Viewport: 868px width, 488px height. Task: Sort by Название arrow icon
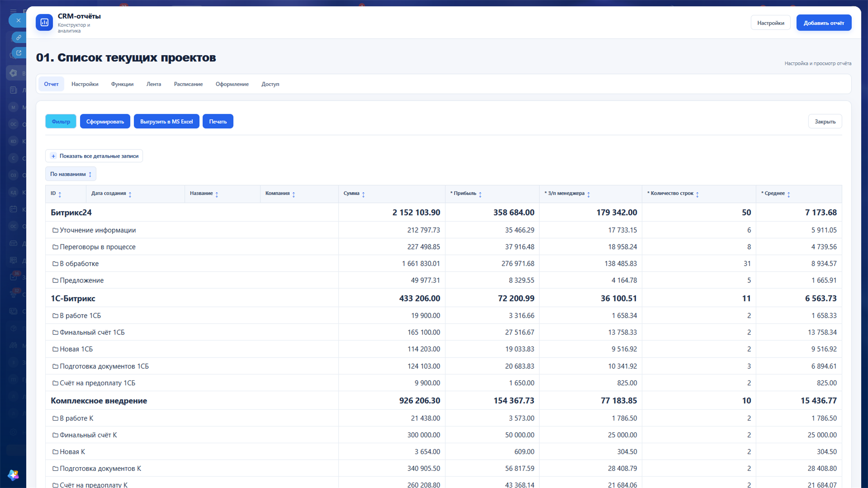click(217, 194)
